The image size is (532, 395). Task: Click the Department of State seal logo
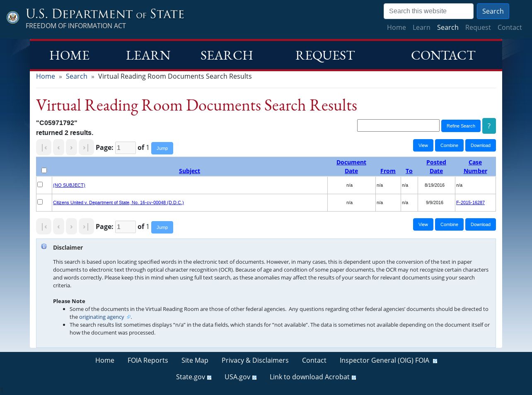(x=13, y=17)
